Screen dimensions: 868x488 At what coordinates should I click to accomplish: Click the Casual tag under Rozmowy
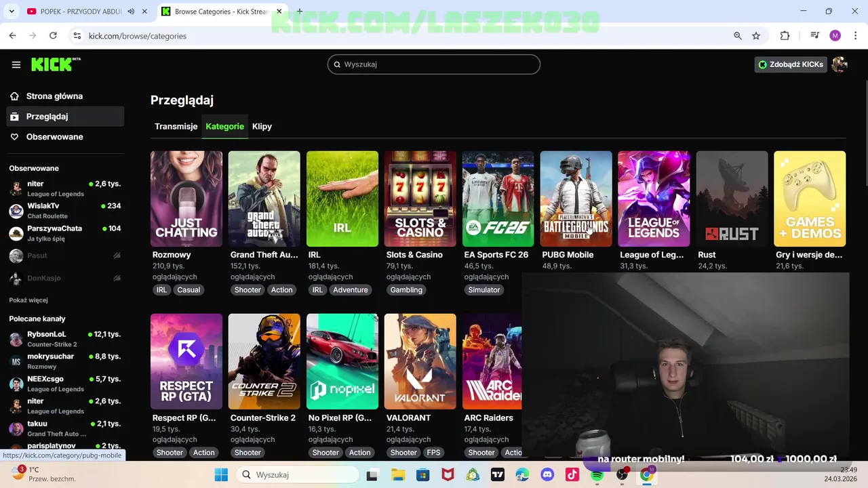tap(189, 290)
